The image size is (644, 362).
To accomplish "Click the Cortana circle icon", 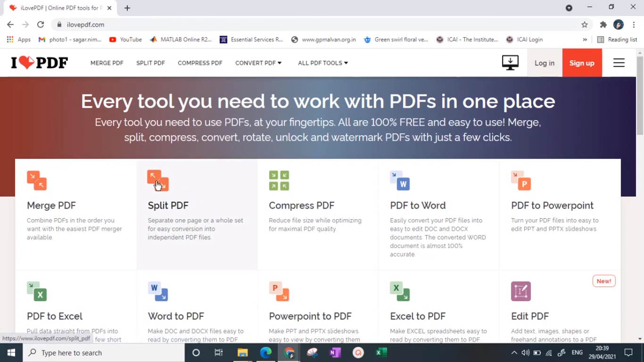I will pos(196,353).
